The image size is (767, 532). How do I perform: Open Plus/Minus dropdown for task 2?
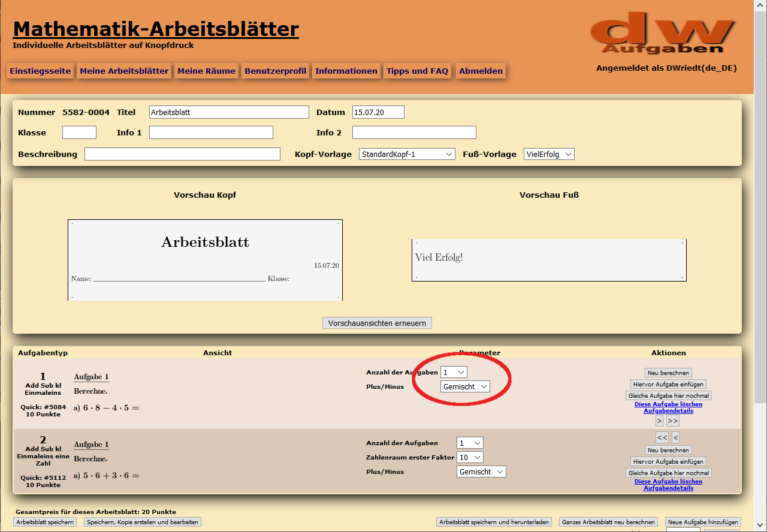coord(481,471)
